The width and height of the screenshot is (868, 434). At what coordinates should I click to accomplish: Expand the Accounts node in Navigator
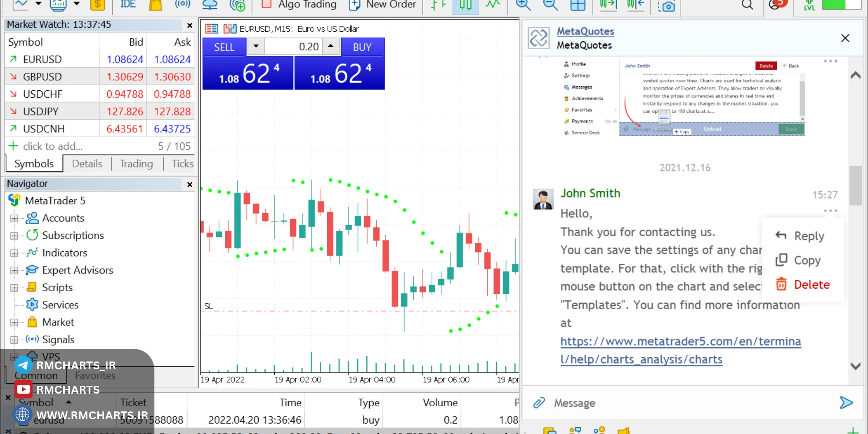[14, 218]
